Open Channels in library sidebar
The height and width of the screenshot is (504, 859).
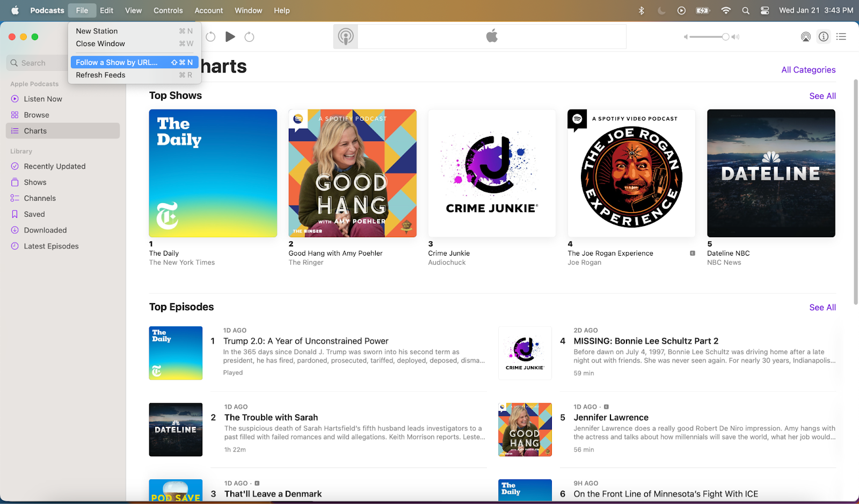click(63, 198)
